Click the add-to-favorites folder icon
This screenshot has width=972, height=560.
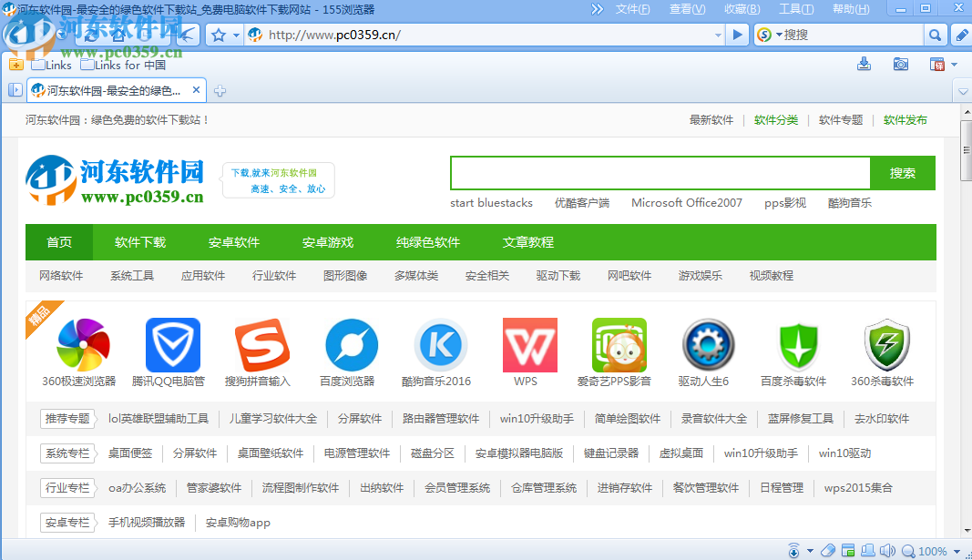(x=16, y=65)
